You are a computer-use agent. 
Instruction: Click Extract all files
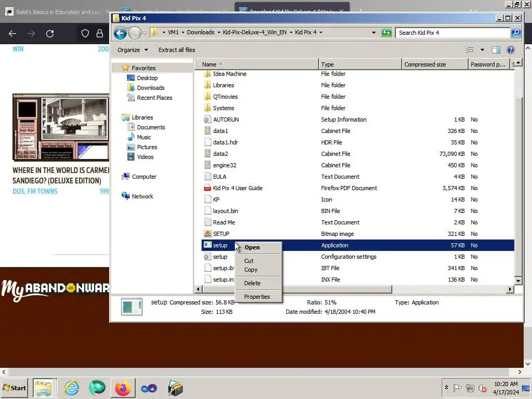point(177,50)
